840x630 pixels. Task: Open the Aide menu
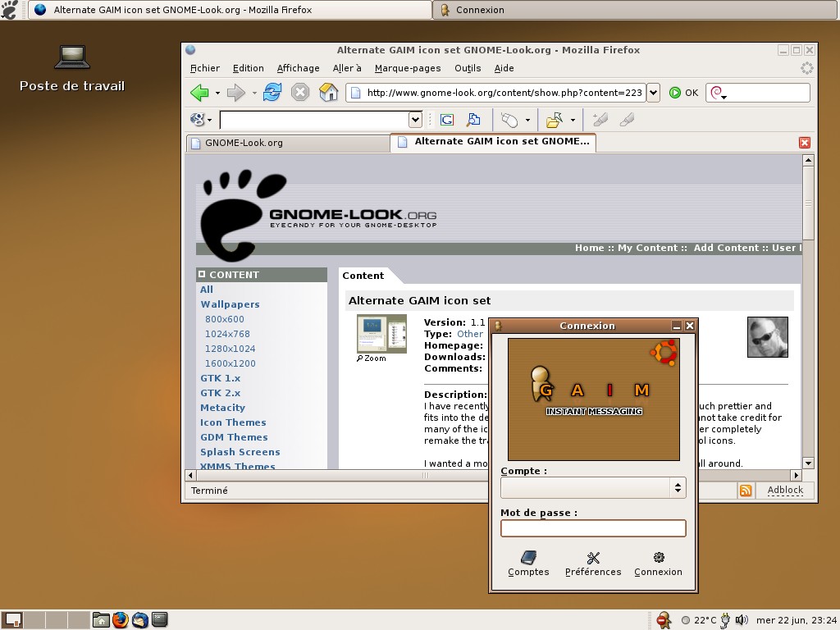504,68
